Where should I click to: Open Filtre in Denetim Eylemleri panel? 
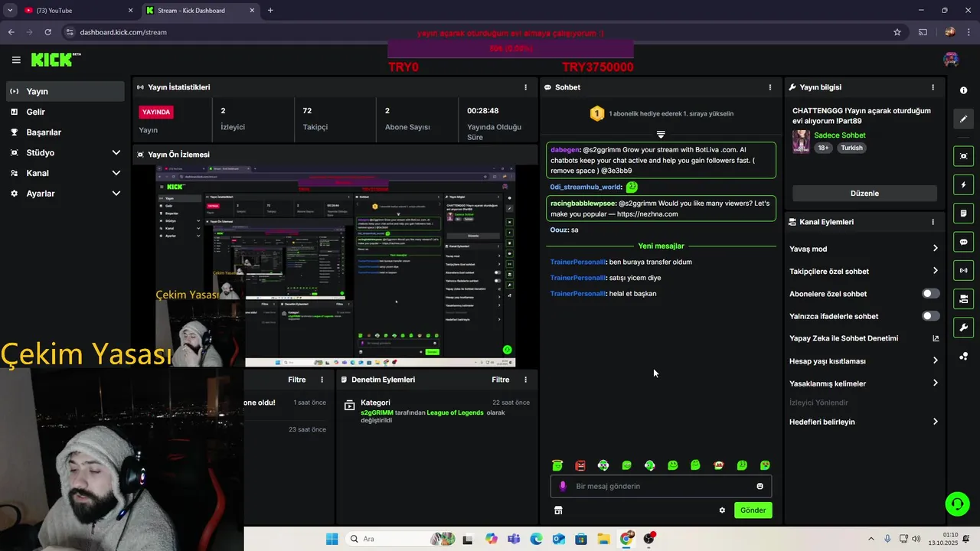pyautogui.click(x=500, y=380)
